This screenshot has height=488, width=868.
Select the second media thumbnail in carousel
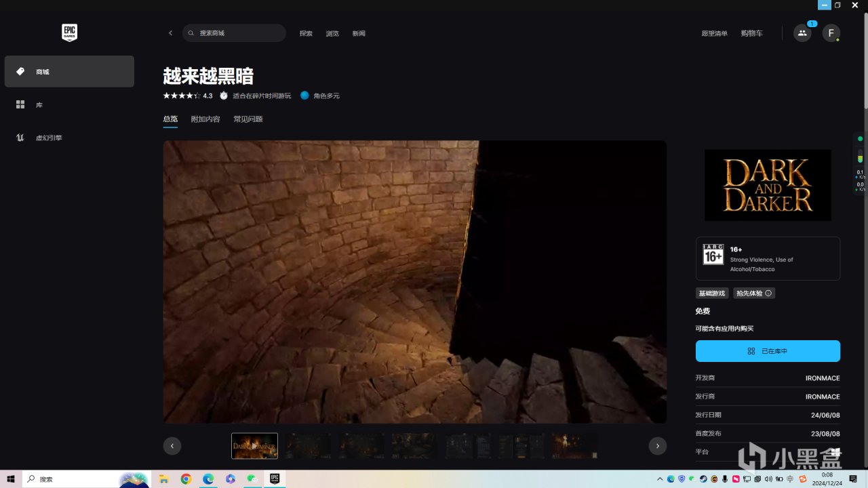click(x=308, y=446)
